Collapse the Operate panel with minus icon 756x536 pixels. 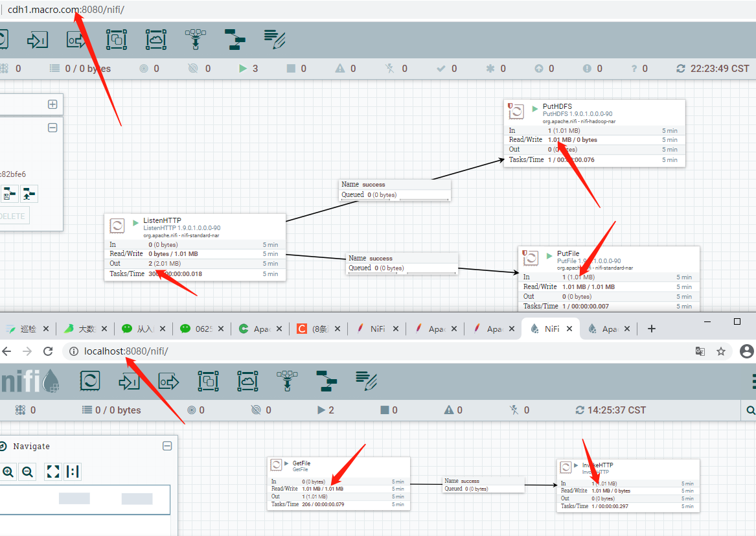pyautogui.click(x=52, y=128)
